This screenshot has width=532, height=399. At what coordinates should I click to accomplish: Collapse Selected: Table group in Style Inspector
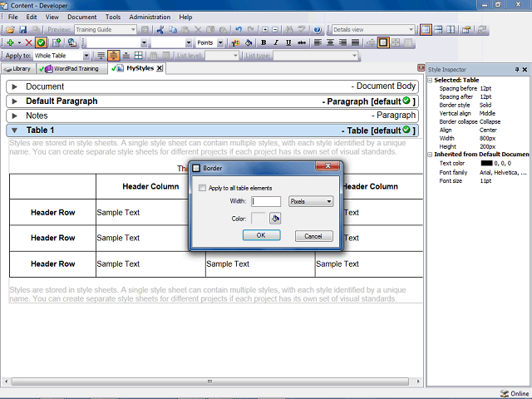point(431,81)
